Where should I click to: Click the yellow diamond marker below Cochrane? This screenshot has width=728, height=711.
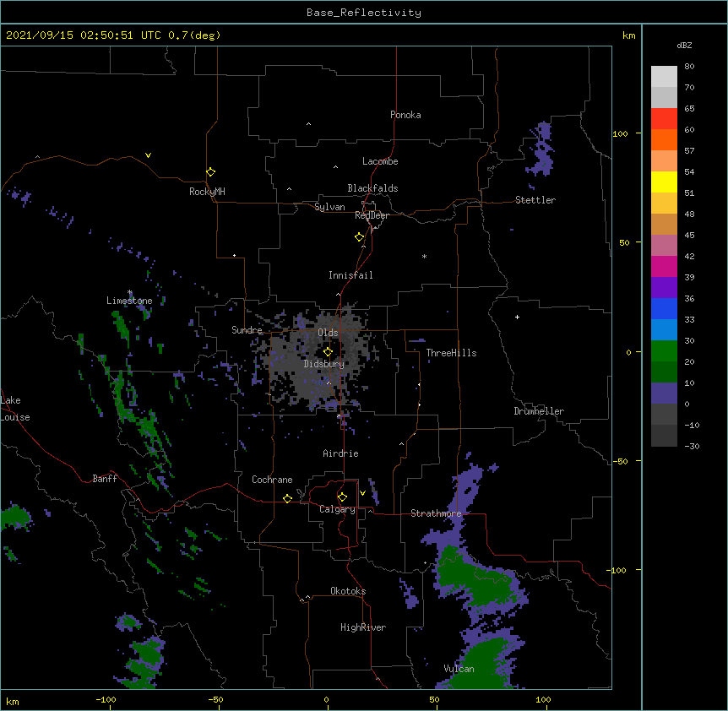click(x=287, y=498)
